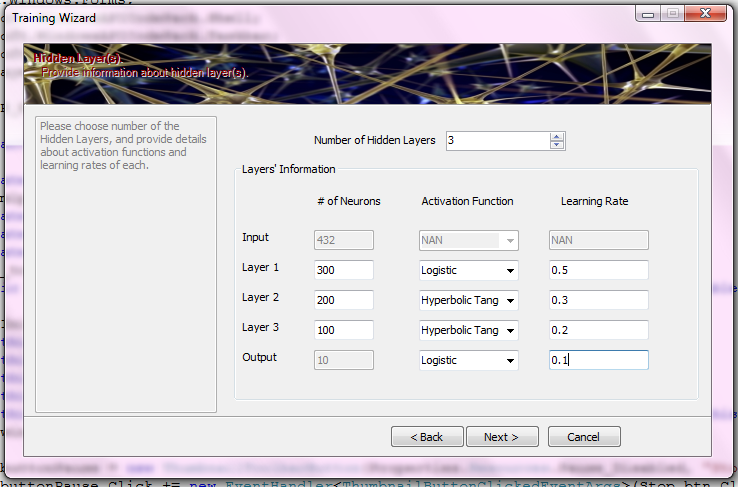738x487 pixels.
Task: Edit Layer 1 neuron count field
Action: tap(344, 270)
